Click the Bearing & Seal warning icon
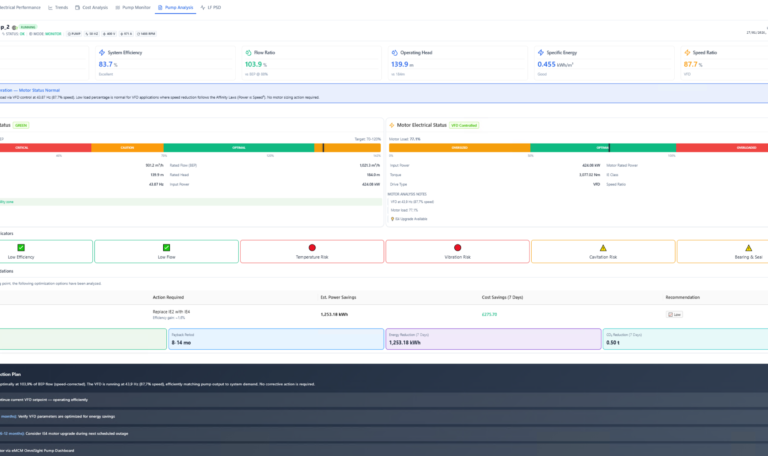The height and width of the screenshot is (456, 768). tap(748, 248)
